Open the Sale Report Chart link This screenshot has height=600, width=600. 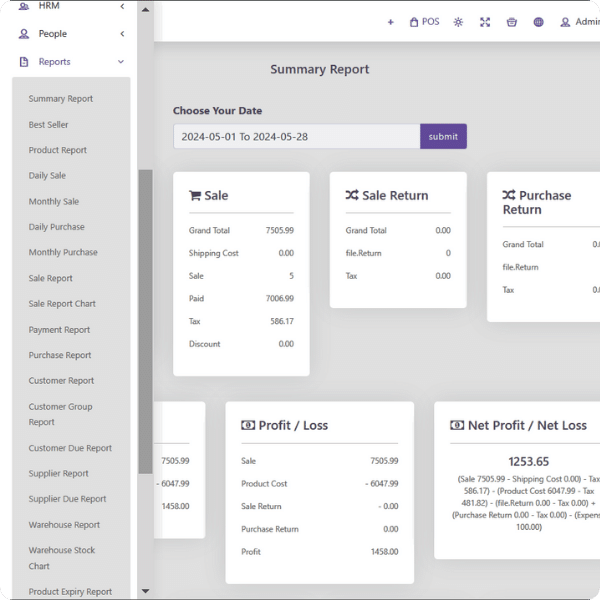coord(62,304)
